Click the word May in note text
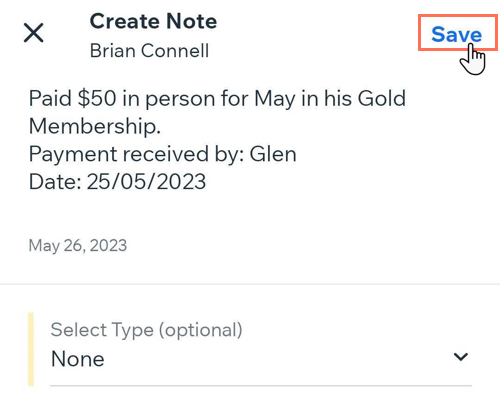The height and width of the screenshot is (393, 500). [x=275, y=99]
